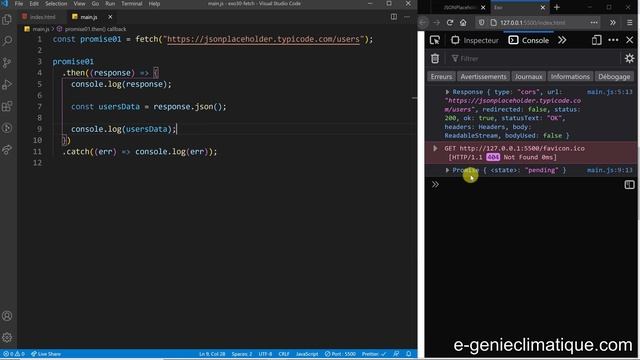Open main.js:5:13 source link
The image size is (640, 360).
(610, 92)
